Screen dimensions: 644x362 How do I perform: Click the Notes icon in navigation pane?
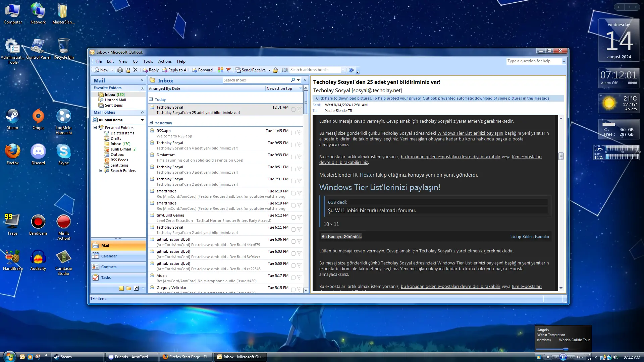[121, 288]
